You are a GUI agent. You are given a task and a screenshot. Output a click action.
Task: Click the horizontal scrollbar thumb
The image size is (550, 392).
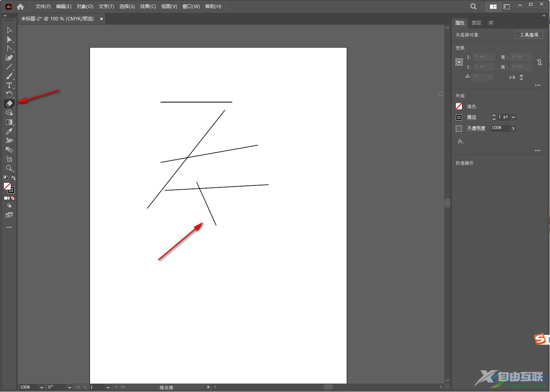point(328,387)
